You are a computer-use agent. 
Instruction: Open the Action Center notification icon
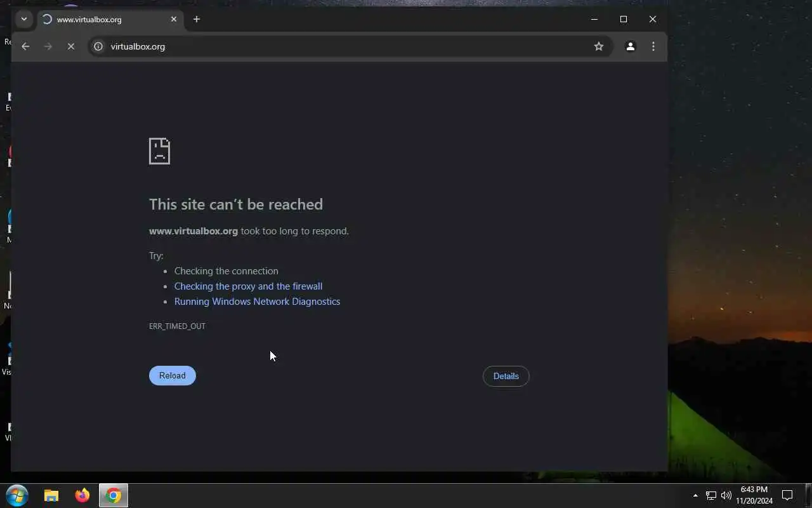click(x=787, y=495)
